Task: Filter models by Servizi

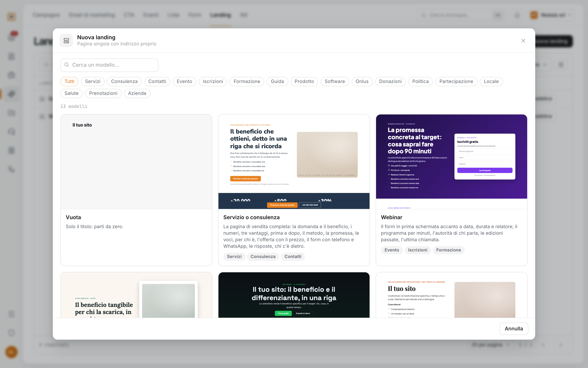Action: coord(92,82)
